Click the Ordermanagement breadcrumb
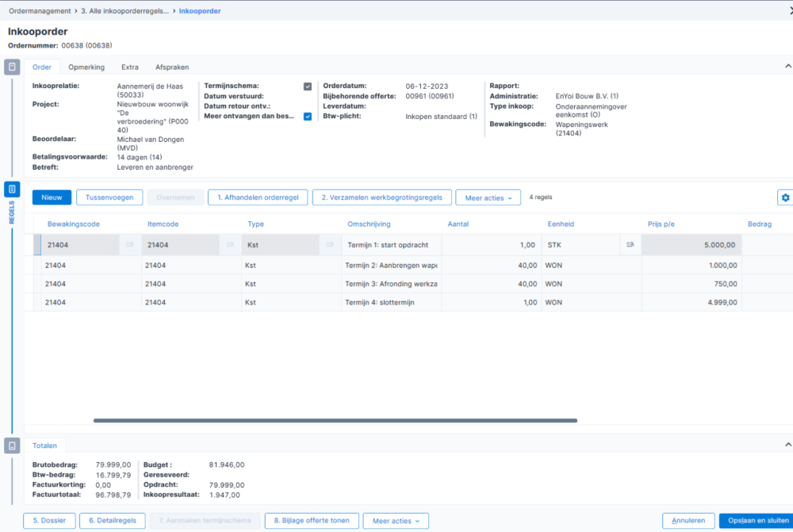Viewport: 793px width, 532px height. [x=40, y=10]
